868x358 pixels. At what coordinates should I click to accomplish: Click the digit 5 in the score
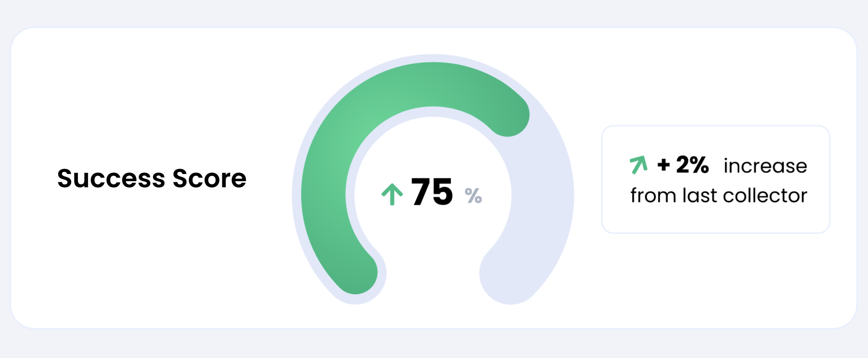442,191
